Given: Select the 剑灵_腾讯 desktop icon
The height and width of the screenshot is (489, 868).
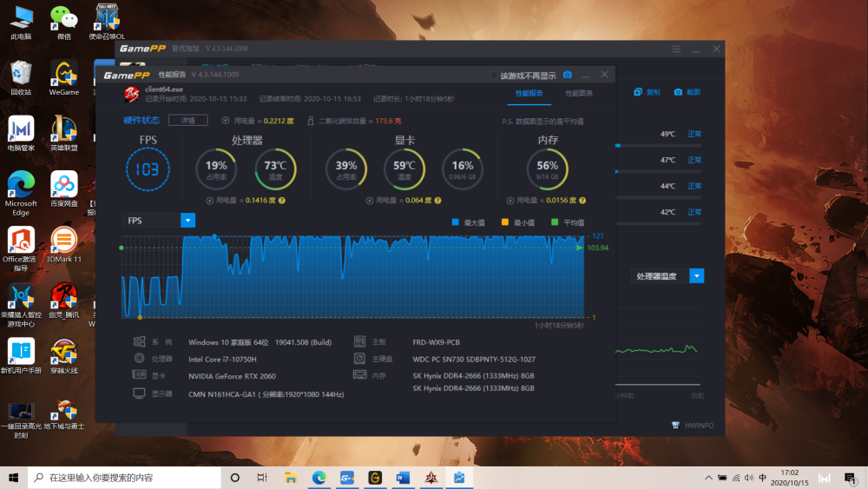Looking at the screenshot, I should (x=63, y=301).
